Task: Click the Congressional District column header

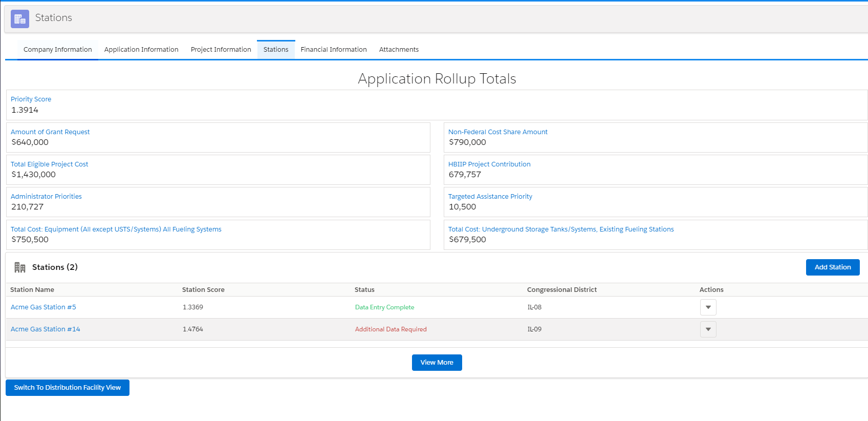Action: pos(561,290)
